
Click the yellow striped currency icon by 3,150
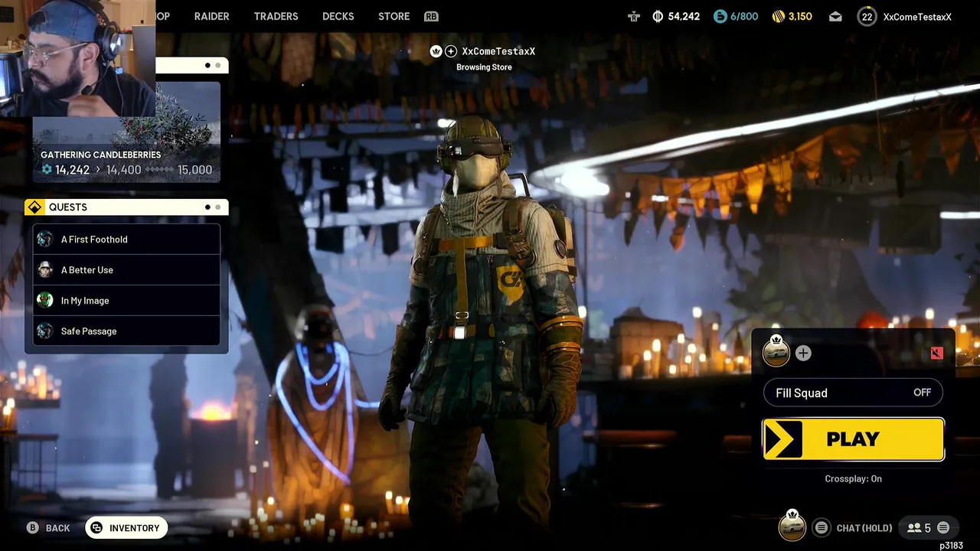pyautogui.click(x=779, y=16)
